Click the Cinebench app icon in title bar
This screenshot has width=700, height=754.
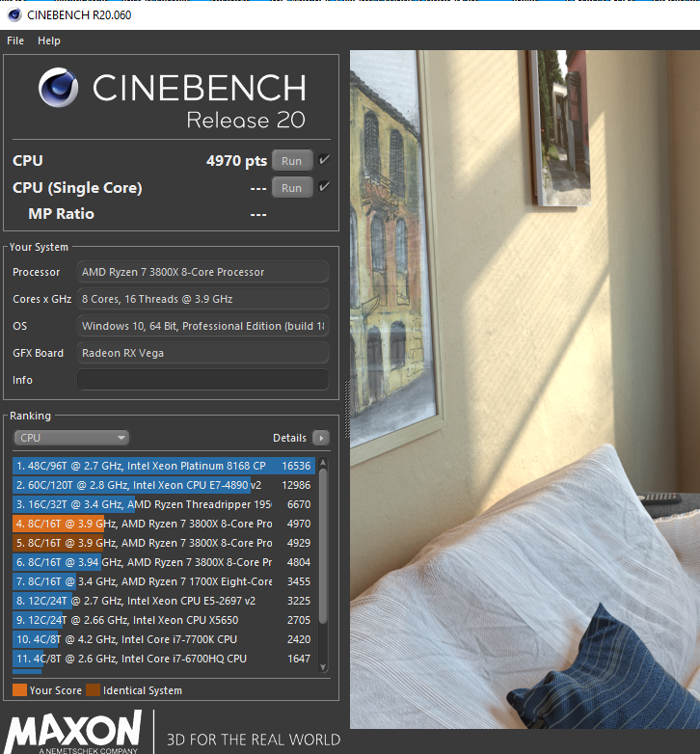(x=14, y=14)
